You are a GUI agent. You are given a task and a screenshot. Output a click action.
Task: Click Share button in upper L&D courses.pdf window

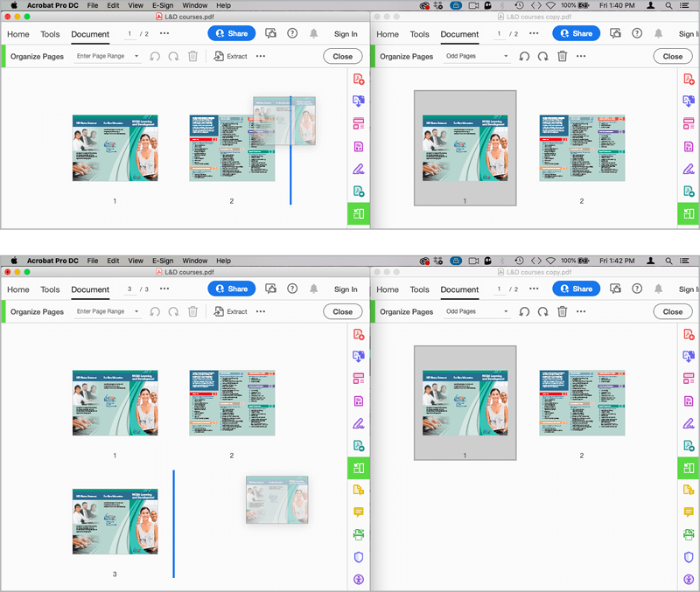tap(231, 33)
